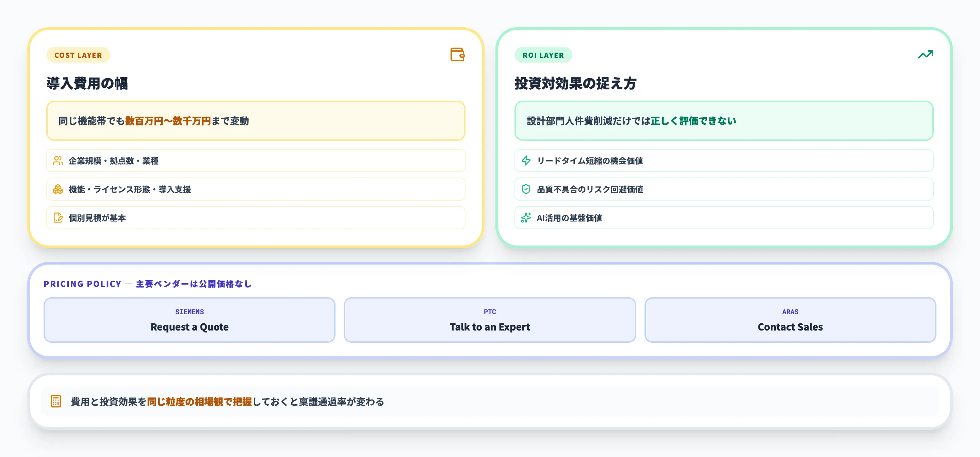980x457 pixels.
Task: Click the 個別見積が基本 row
Action: coord(256,218)
